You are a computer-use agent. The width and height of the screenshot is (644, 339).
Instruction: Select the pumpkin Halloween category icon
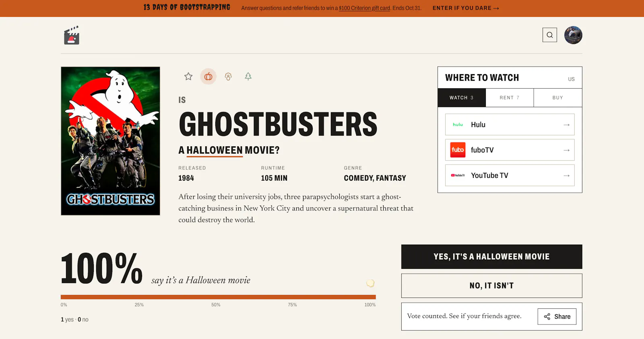coord(208,76)
